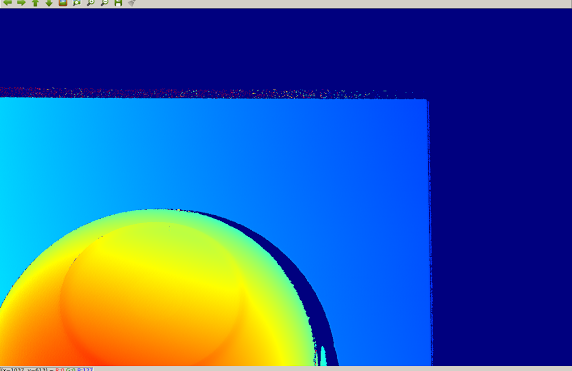Pan the image left with the arrow
The image size is (572, 371).
7,3
